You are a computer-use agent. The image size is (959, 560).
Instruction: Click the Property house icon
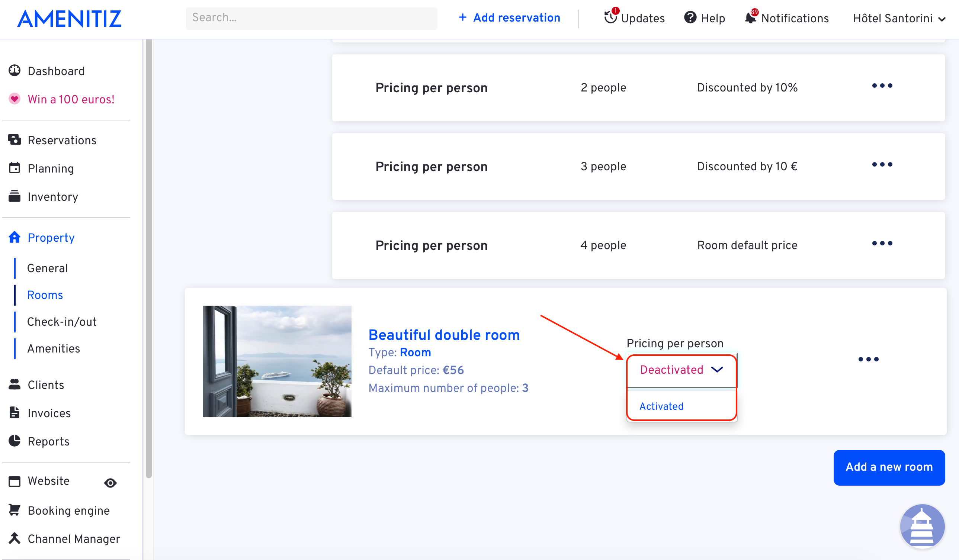pos(15,237)
